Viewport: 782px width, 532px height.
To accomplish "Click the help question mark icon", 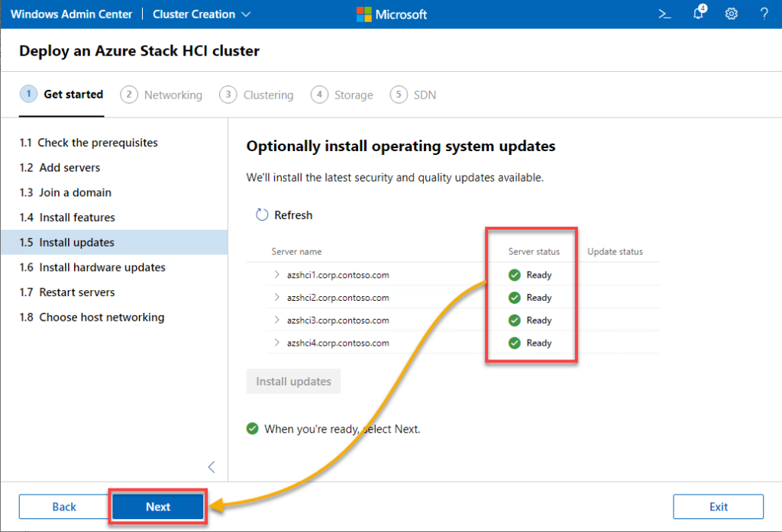I will tap(764, 15).
